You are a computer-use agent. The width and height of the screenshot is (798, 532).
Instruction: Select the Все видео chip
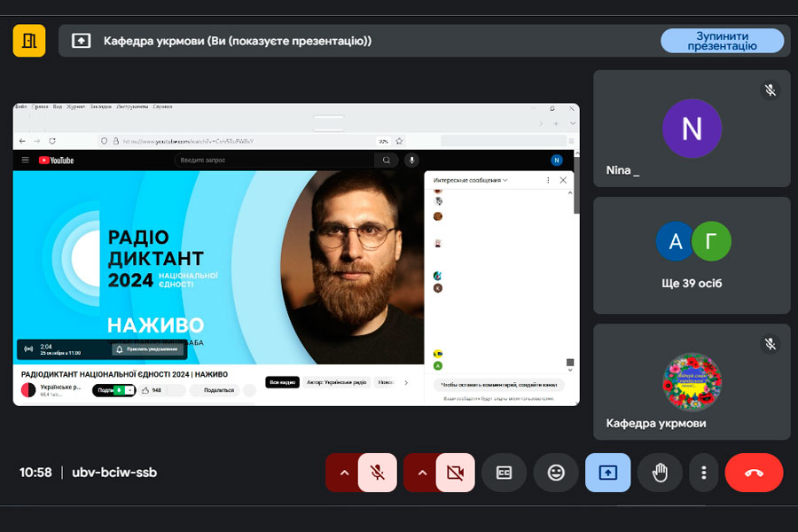coord(282,382)
